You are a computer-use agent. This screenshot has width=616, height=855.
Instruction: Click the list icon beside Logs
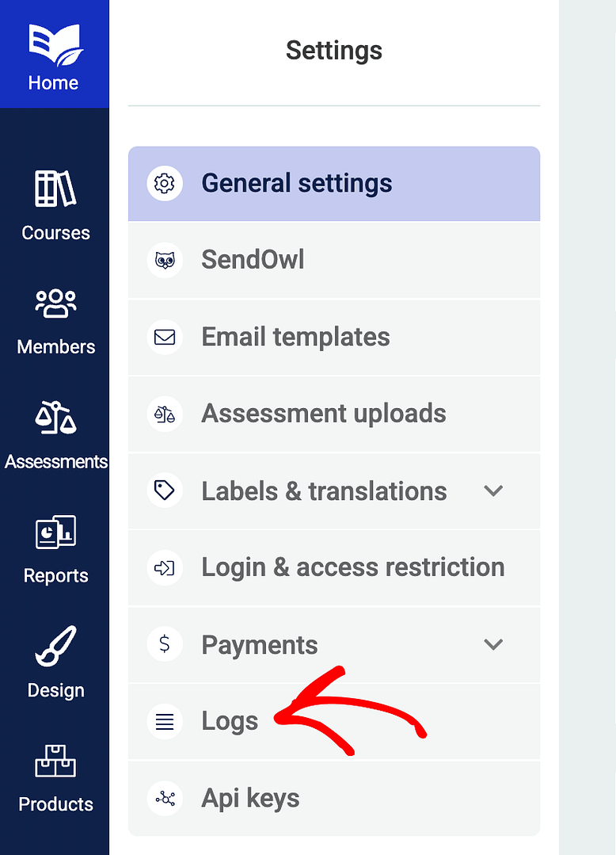pyautogui.click(x=164, y=721)
